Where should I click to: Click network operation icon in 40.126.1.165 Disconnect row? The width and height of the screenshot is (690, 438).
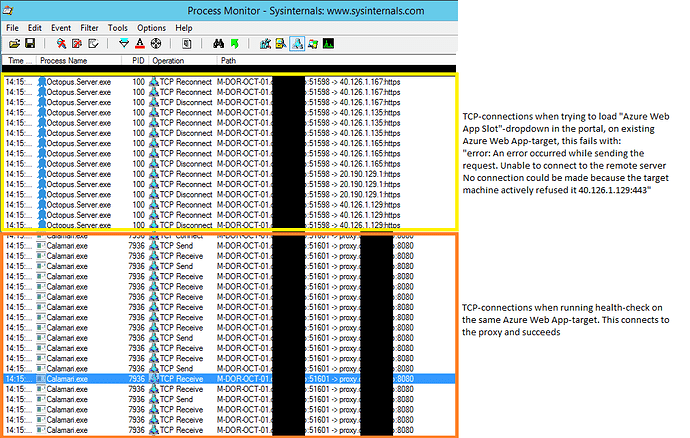(x=154, y=164)
